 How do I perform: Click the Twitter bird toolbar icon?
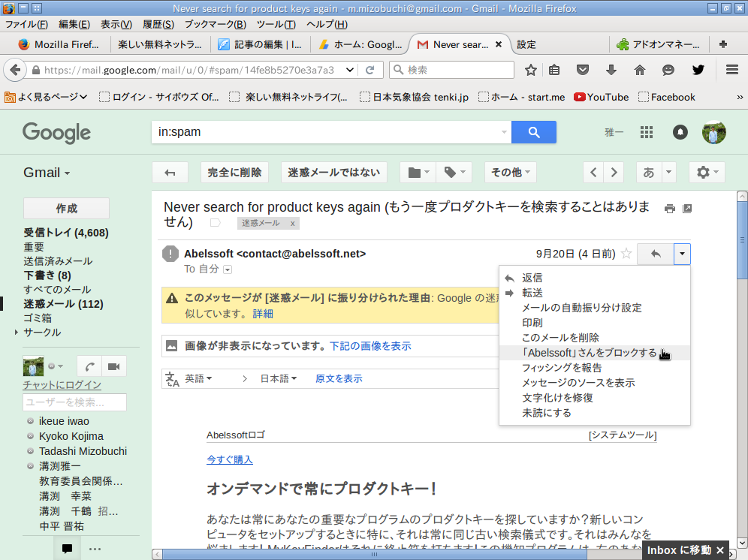pos(698,70)
